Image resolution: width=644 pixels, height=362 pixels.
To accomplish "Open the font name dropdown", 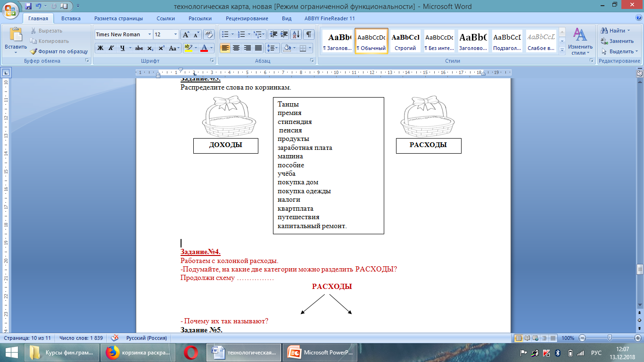I will pyautogui.click(x=149, y=34).
